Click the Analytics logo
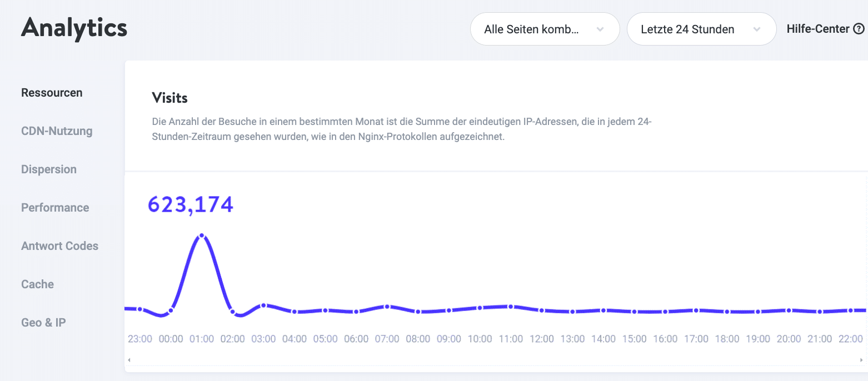 click(x=74, y=28)
